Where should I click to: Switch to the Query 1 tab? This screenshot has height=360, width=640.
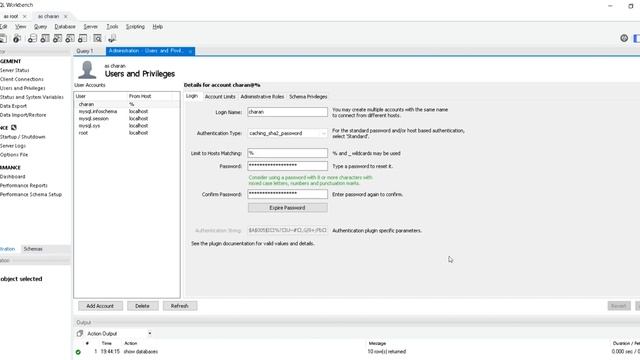click(85, 51)
